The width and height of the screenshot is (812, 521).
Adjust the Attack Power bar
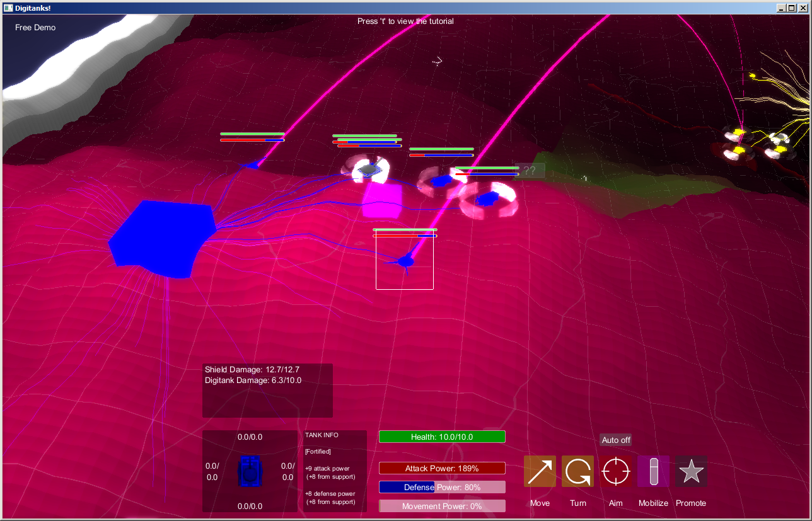442,468
